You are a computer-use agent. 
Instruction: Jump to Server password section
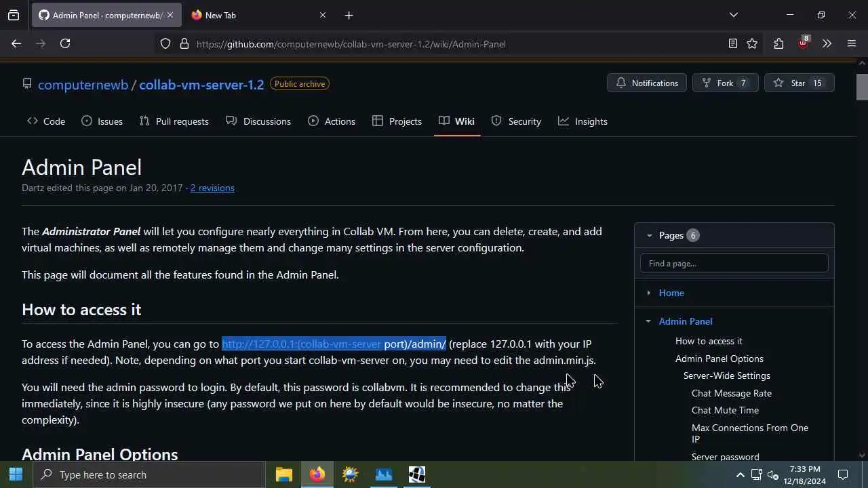coord(726,457)
